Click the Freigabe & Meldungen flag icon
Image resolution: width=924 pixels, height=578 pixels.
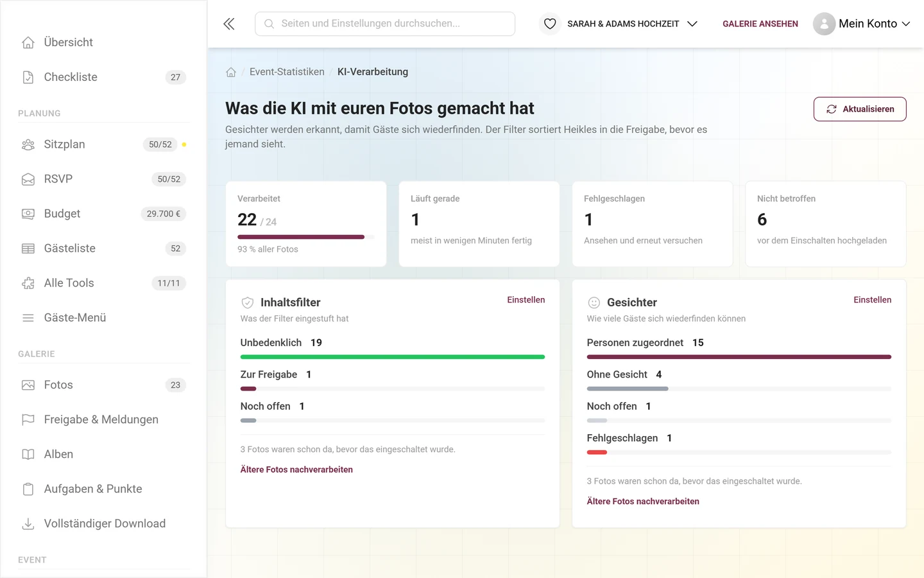(x=28, y=420)
